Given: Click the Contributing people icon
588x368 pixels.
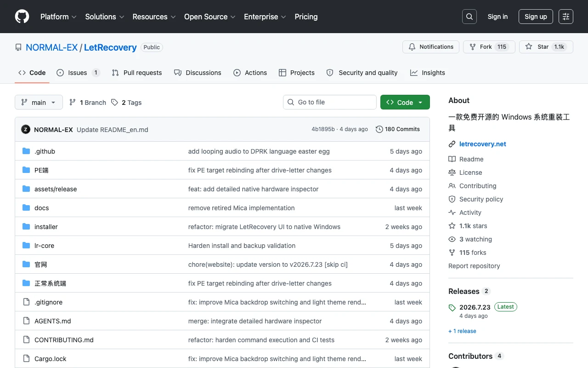Looking at the screenshot, I should (x=452, y=185).
